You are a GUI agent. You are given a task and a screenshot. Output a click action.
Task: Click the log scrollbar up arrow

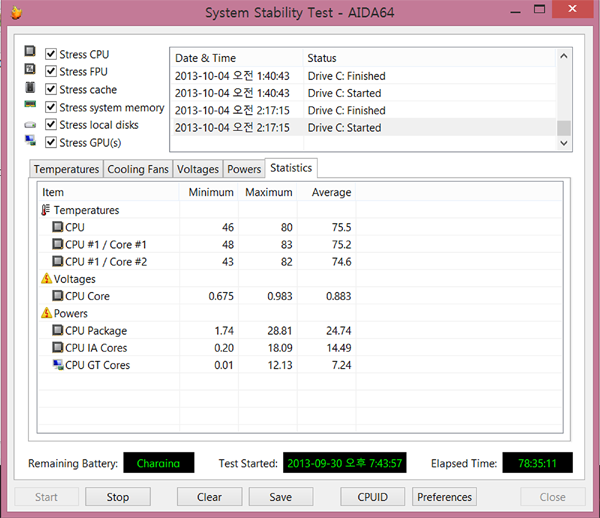[x=564, y=56]
